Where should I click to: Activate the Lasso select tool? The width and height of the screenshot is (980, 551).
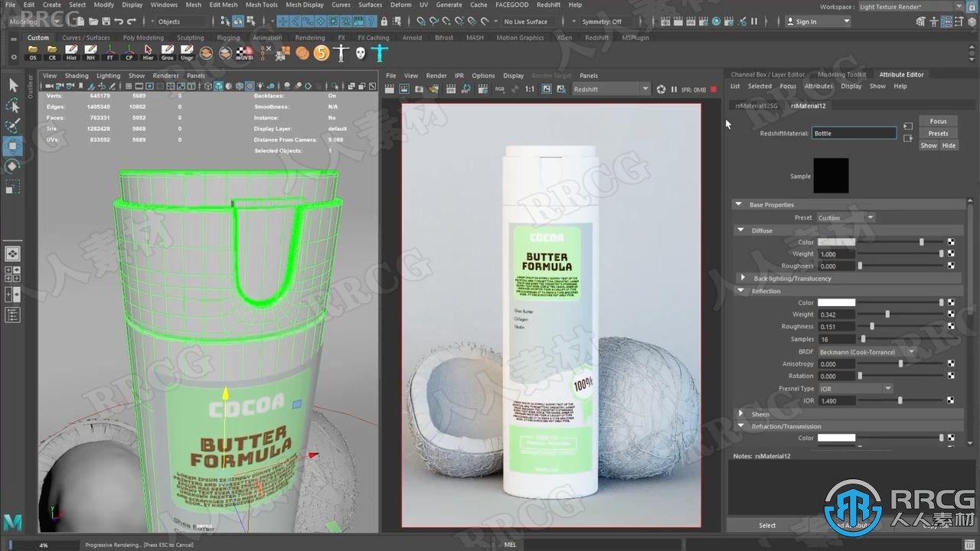click(13, 106)
